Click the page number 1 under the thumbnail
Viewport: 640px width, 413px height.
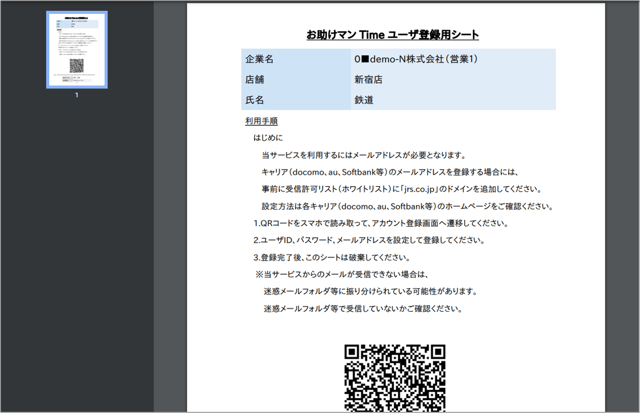click(76, 95)
